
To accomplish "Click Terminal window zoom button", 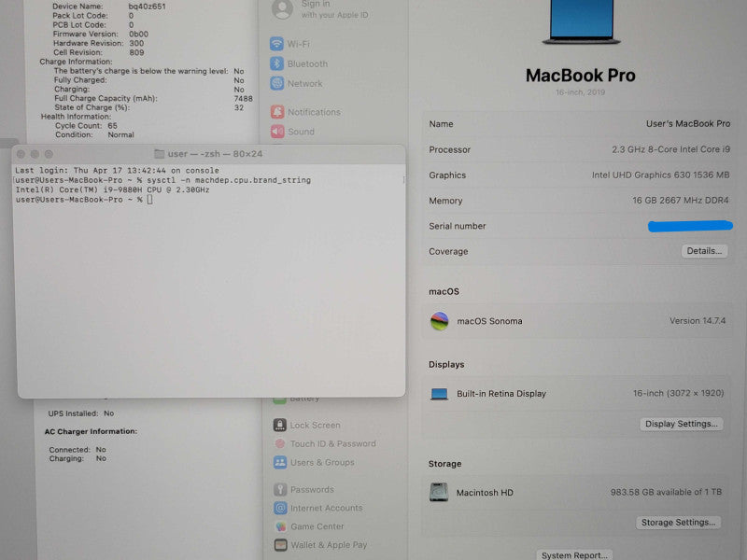I will [49, 154].
